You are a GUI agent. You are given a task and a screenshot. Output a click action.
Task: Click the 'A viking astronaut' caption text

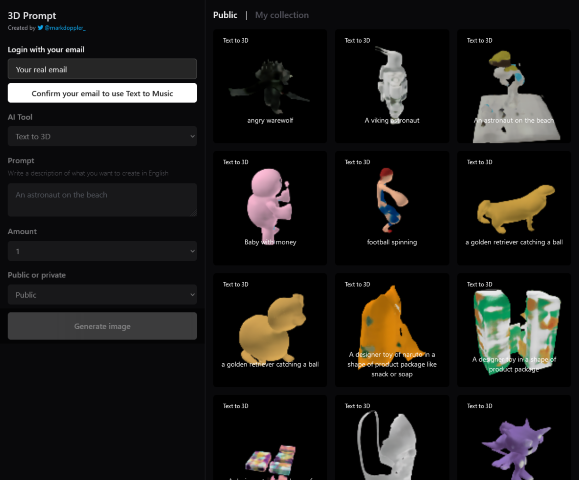[392, 120]
